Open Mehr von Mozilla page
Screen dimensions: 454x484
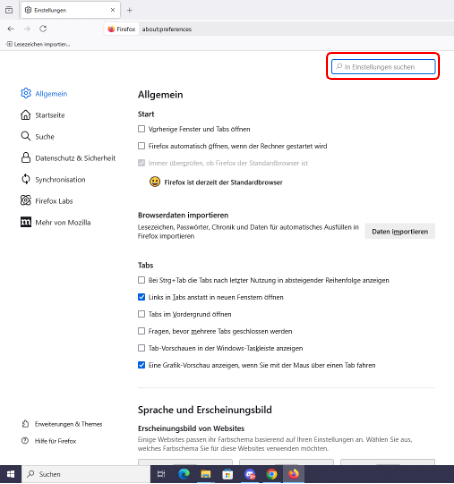click(x=55, y=222)
